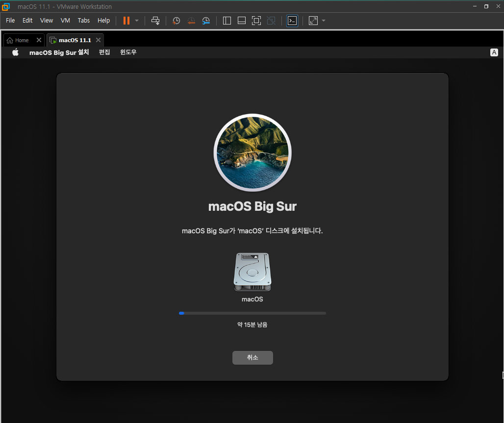
Task: Open the snapshot manager
Action: (x=206, y=21)
